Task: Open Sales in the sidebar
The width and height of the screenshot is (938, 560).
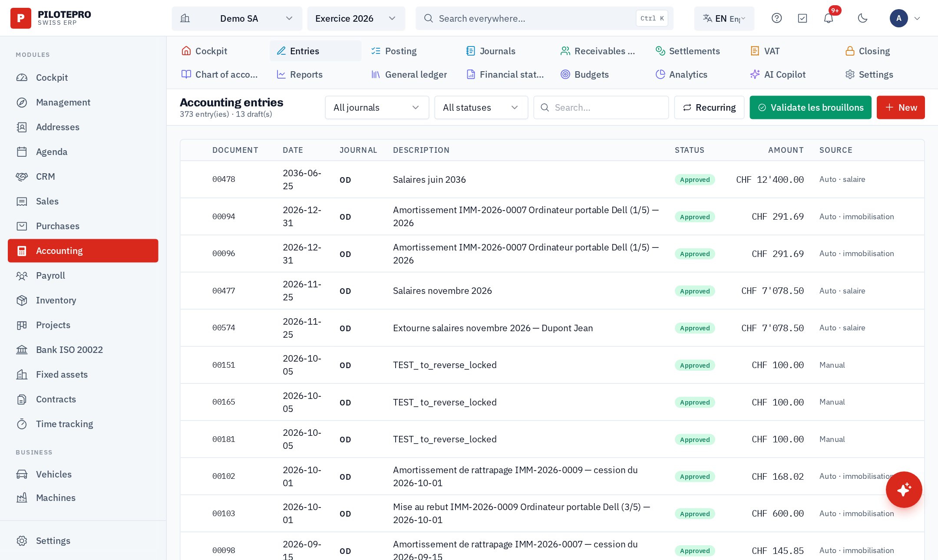Action: tap(83, 201)
